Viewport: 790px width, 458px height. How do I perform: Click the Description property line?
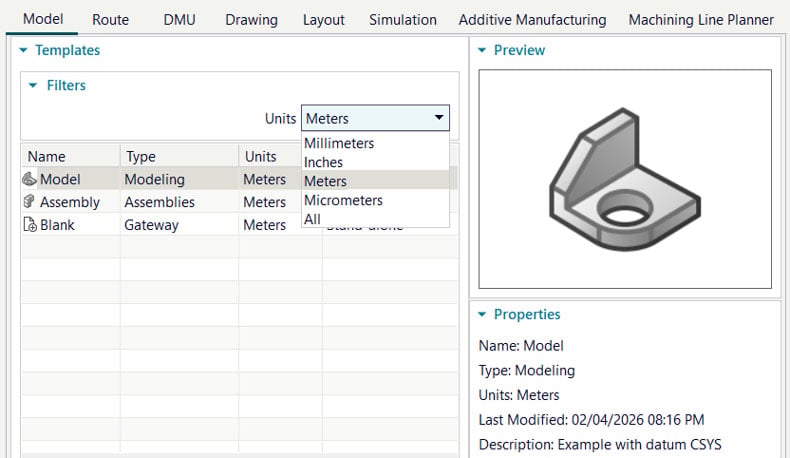[x=600, y=444]
